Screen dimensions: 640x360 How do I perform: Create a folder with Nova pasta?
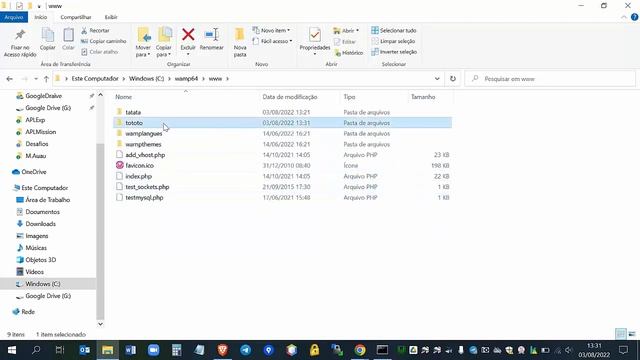pos(240,43)
